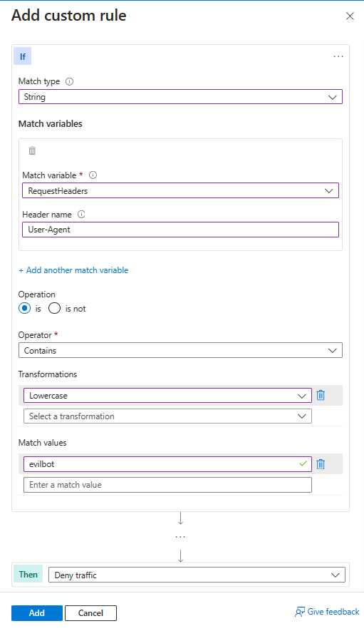The width and height of the screenshot is (364, 631).
Task: Delete the match variable with trash icon
Action: pyautogui.click(x=32, y=151)
